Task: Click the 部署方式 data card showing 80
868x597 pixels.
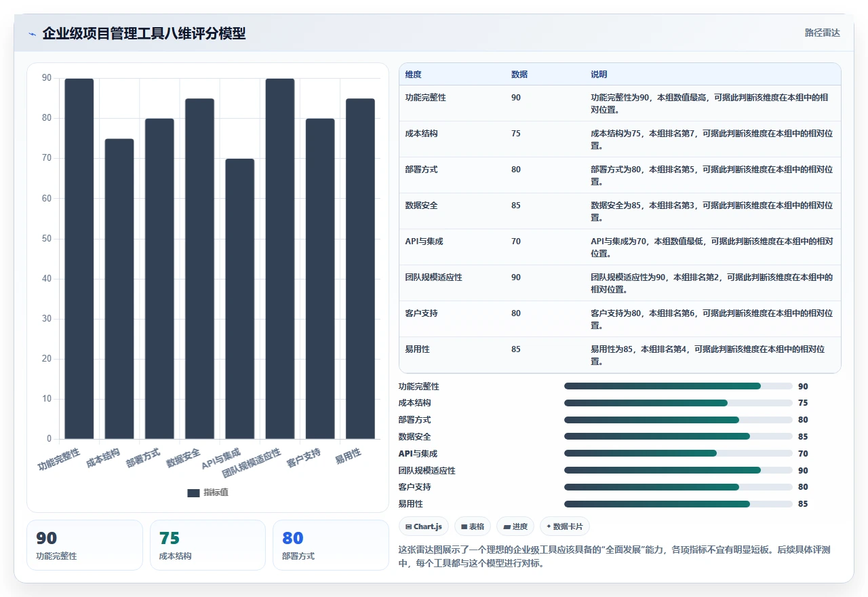Action: [331, 545]
